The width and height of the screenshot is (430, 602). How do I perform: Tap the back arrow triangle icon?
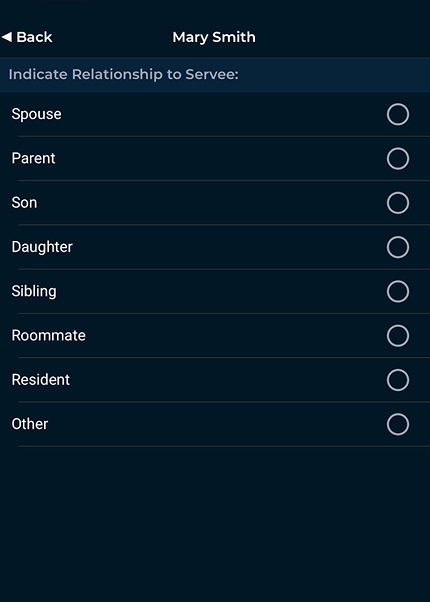pos(7,37)
